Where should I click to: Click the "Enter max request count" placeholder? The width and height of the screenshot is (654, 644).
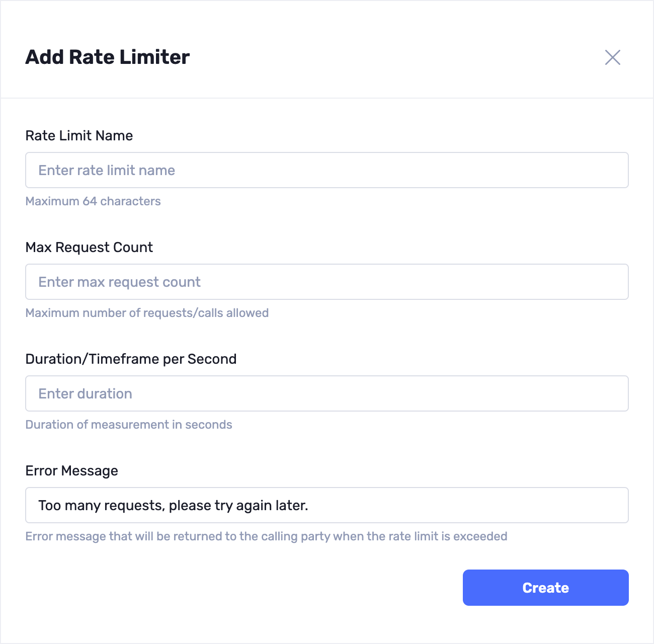click(119, 282)
